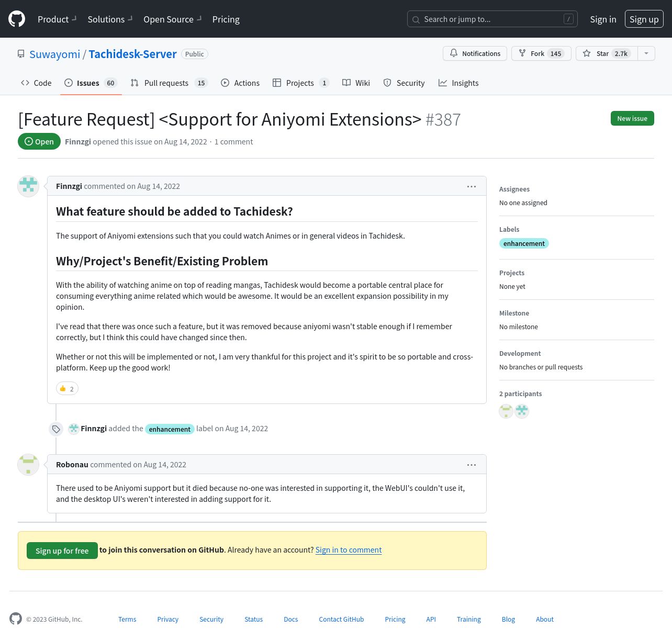This screenshot has height=640, width=672.
Task: Click the Sign up button in header
Action: point(644,19)
